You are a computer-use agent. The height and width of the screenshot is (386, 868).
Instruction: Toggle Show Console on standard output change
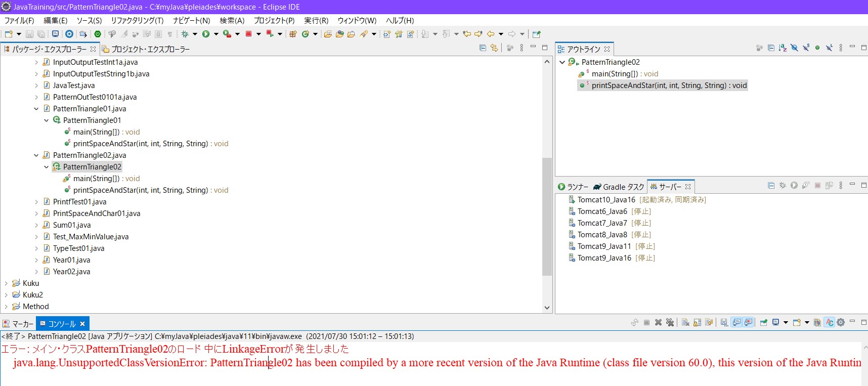coord(736,322)
